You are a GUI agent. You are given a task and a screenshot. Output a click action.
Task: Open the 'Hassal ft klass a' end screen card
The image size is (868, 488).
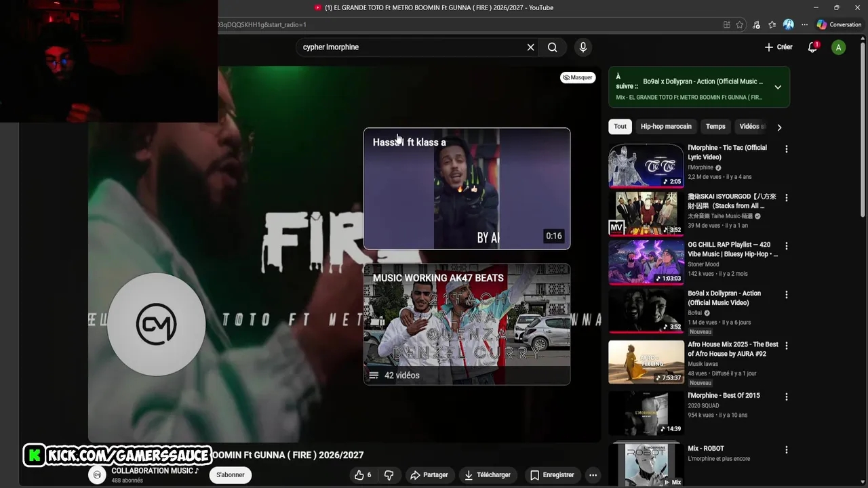point(467,188)
